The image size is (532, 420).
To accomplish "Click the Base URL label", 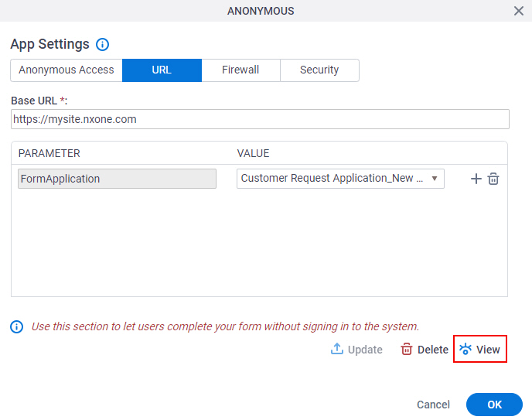I will (x=39, y=101).
